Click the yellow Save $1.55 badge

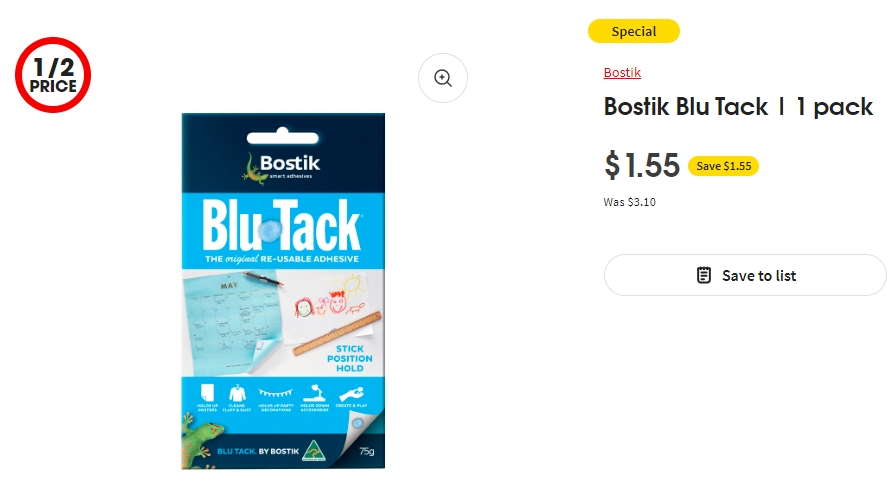click(x=723, y=166)
